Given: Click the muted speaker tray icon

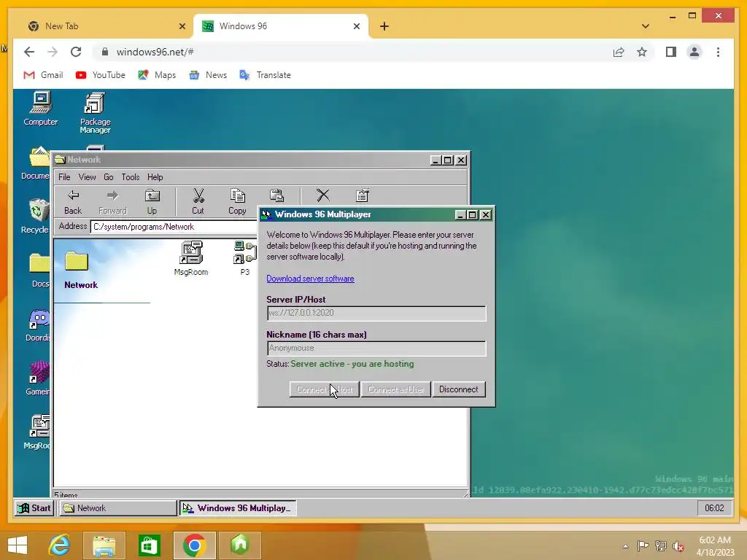Looking at the screenshot, I should pos(678,546).
